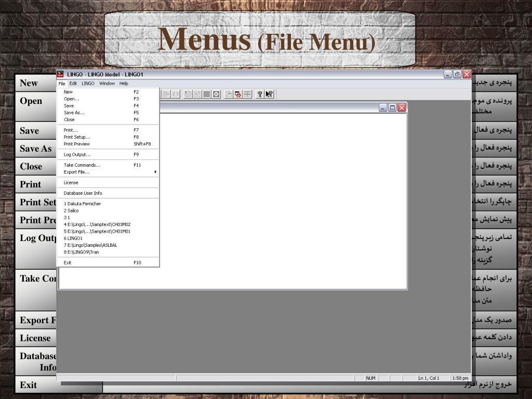The height and width of the screenshot is (399, 532).
Task: Select Take Commands... menu entry
Action: tap(108, 165)
